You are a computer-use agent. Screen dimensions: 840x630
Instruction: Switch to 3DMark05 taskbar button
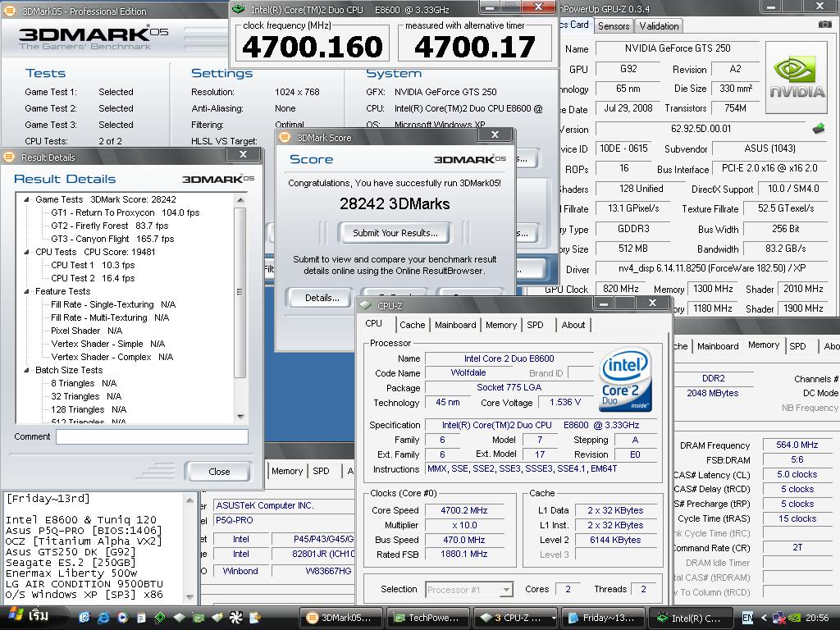pos(340,618)
